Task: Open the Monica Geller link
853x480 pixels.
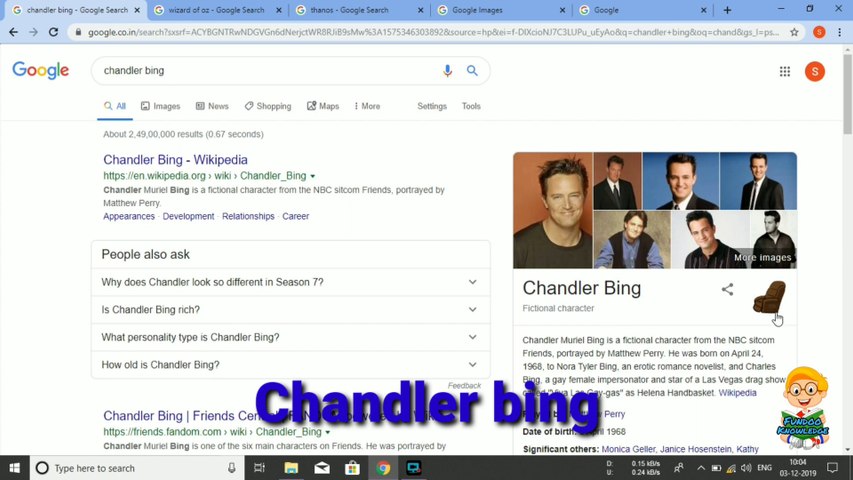Action: pyautogui.click(x=628, y=449)
